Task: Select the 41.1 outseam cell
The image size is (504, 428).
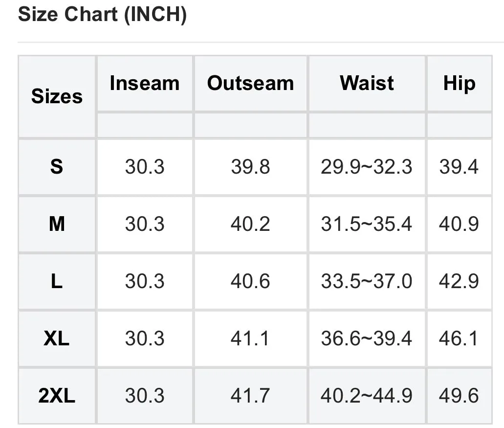Action: [250, 338]
